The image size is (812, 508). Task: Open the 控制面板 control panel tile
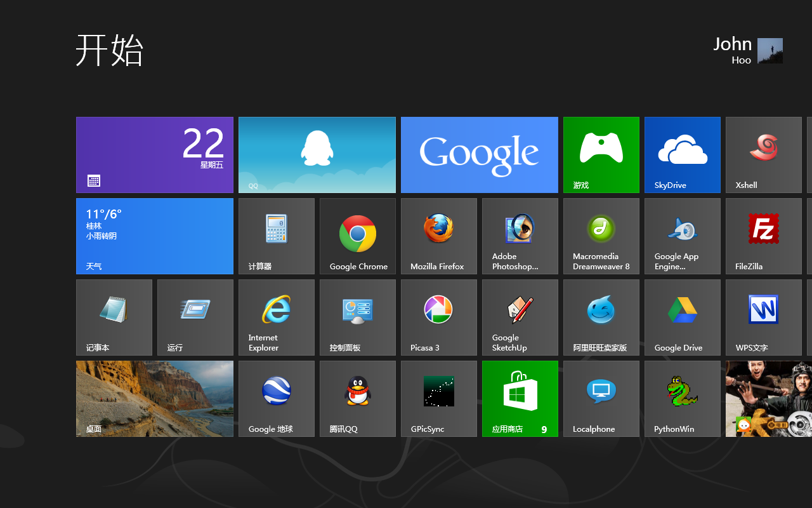[x=357, y=317]
